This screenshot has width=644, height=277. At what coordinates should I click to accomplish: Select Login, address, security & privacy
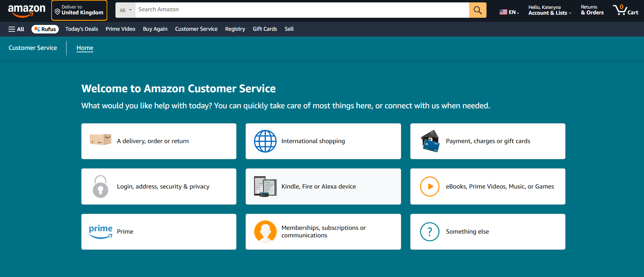pyautogui.click(x=163, y=186)
